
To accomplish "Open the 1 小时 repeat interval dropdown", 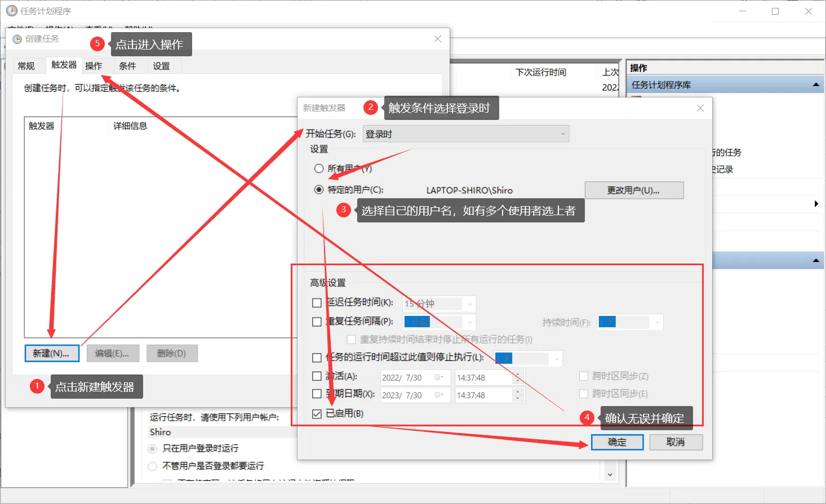I will coord(439,322).
